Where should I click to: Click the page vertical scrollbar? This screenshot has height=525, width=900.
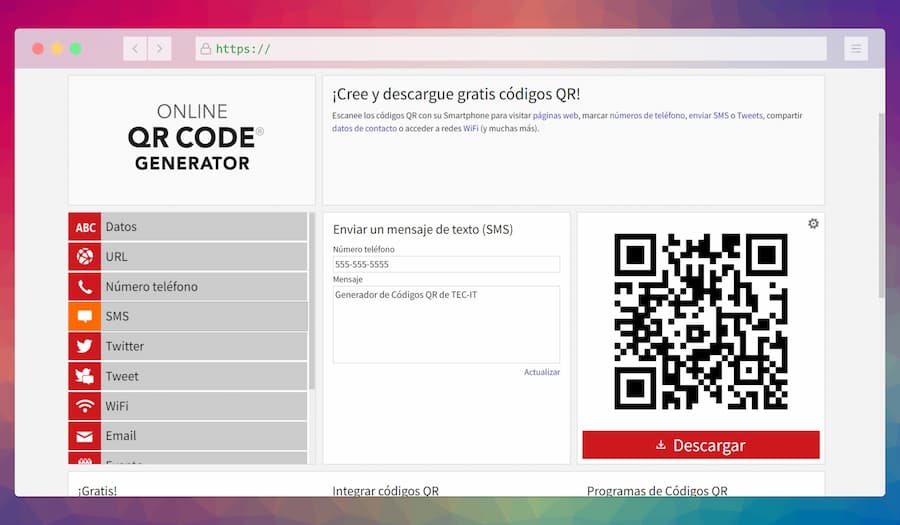[881, 205]
